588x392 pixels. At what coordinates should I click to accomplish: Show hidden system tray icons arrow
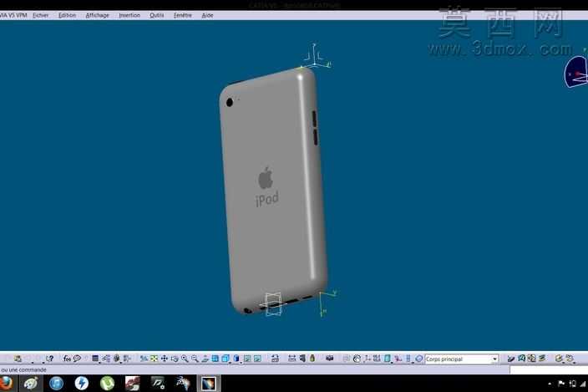click(x=550, y=384)
